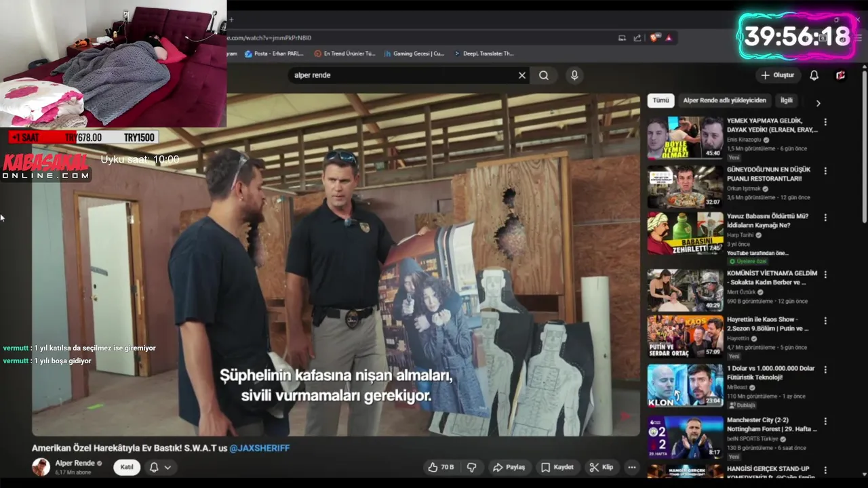Click the main video player frame

click(336, 265)
